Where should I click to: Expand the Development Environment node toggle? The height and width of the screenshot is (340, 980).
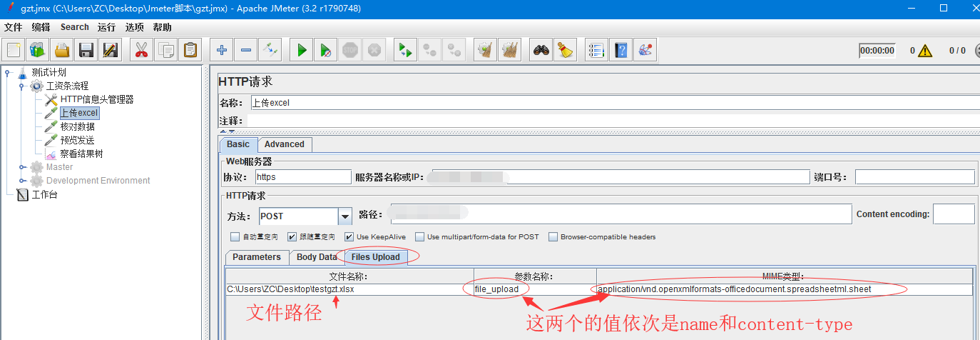(22, 181)
